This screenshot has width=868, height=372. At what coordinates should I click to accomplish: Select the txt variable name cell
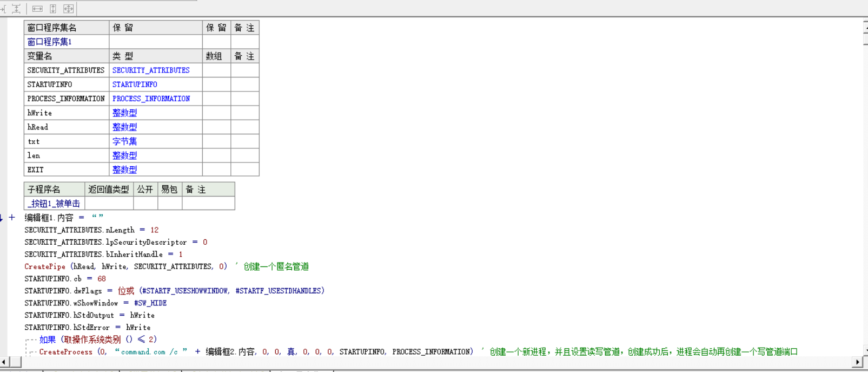point(67,141)
